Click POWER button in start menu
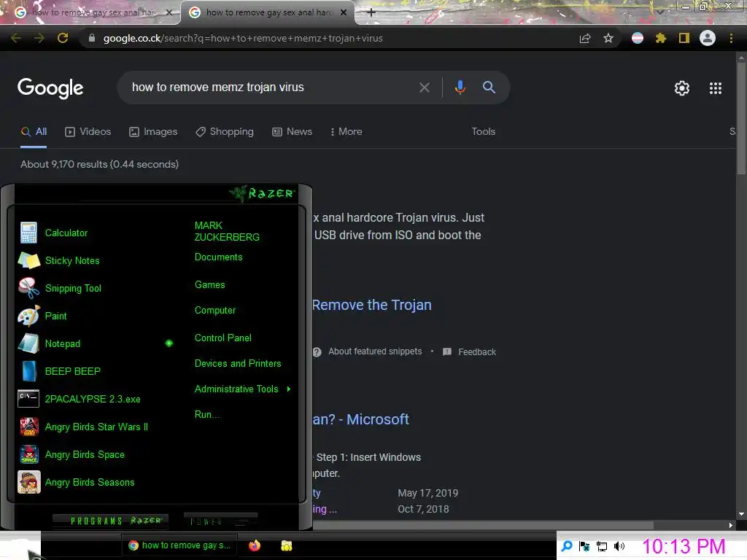The width and height of the screenshot is (747, 560). point(220,521)
